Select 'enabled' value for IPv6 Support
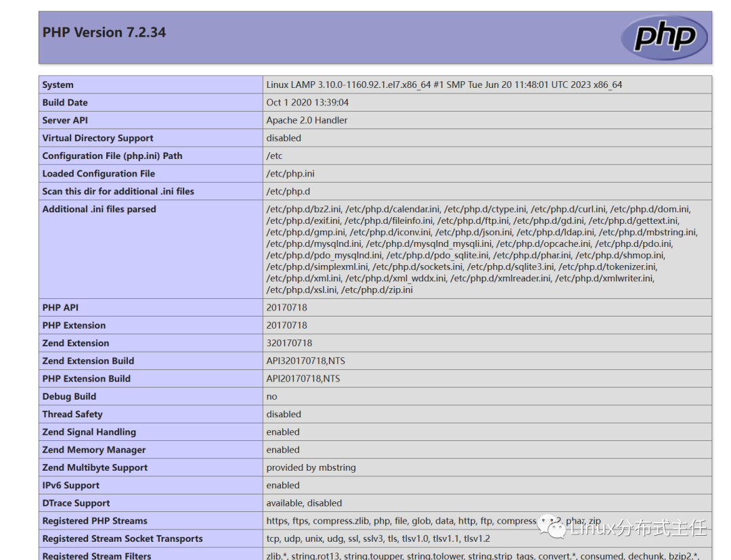The image size is (731, 560). pos(282,485)
